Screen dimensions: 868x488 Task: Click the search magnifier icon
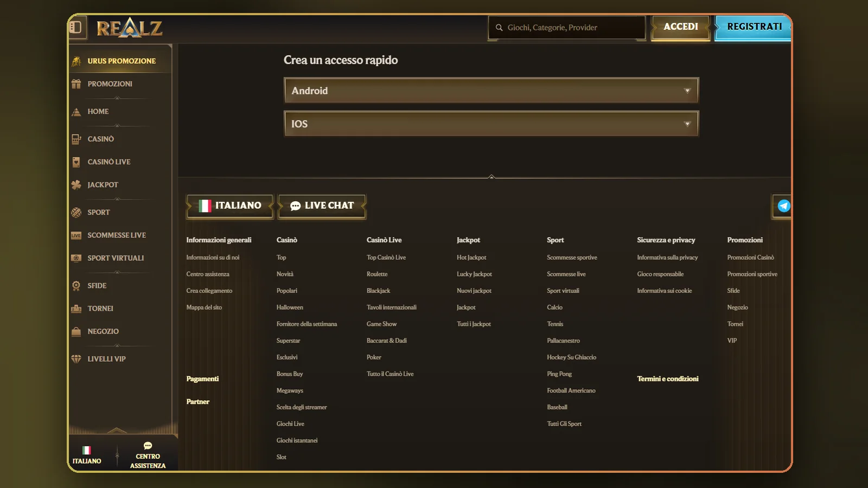[x=499, y=28]
